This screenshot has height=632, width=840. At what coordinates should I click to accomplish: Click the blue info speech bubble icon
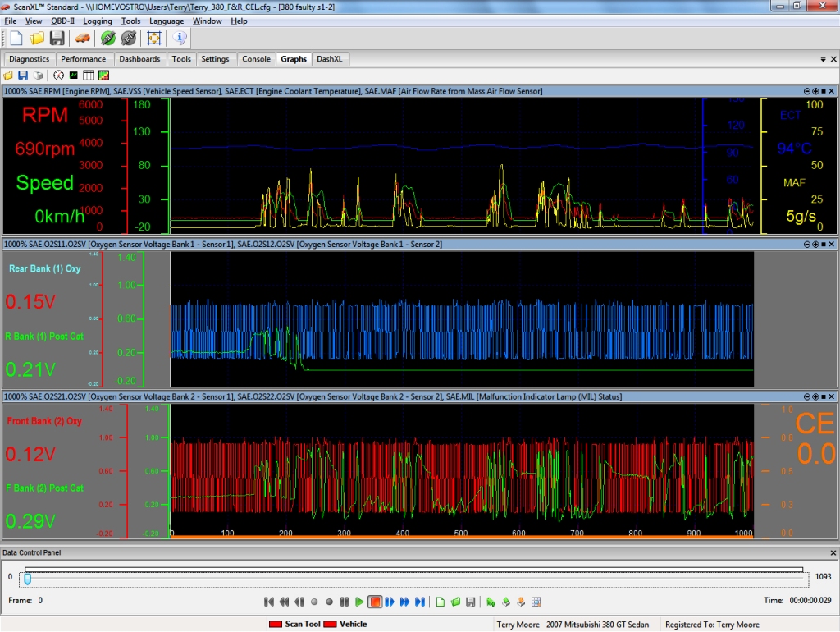click(x=180, y=38)
